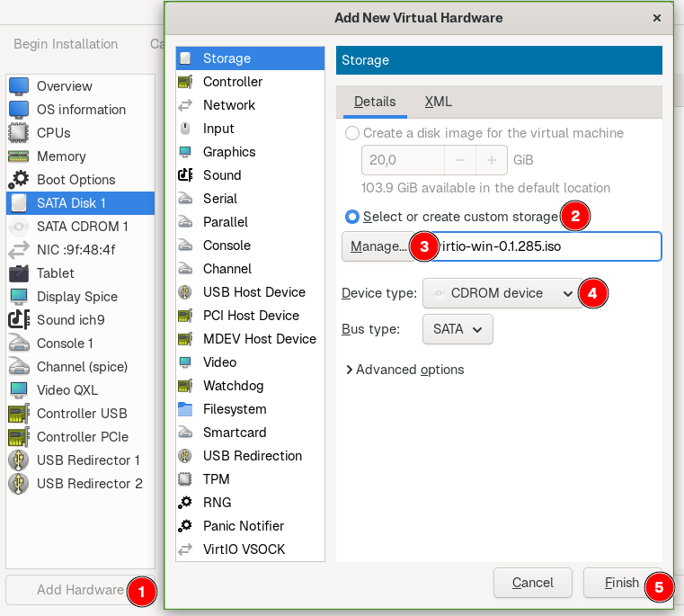Click the Manage... storage button
Image resolution: width=684 pixels, height=616 pixels.
378,246
